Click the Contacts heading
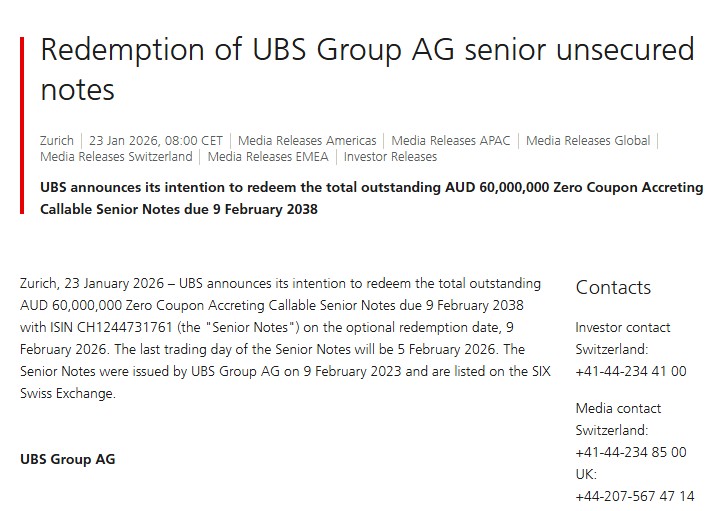 click(613, 288)
